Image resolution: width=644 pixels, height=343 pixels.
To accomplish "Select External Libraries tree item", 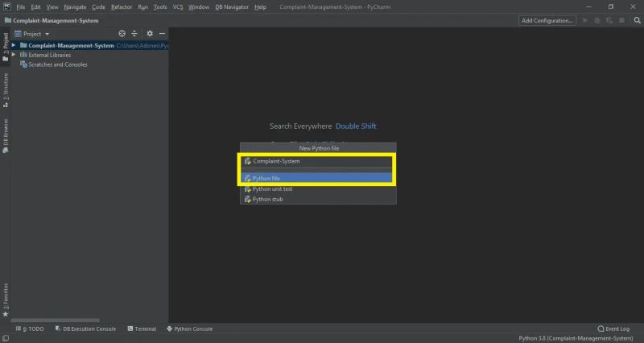I will pos(49,55).
